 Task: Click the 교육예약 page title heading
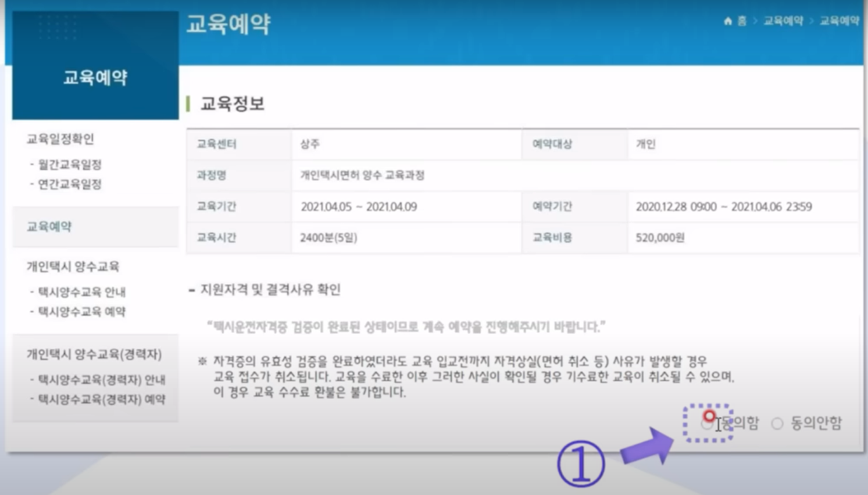(x=228, y=24)
